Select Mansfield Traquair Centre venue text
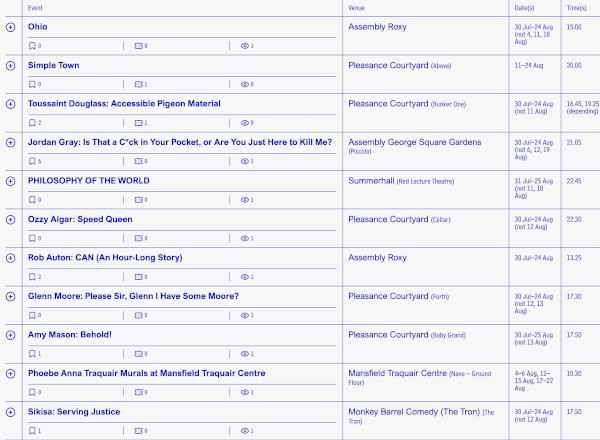The width and height of the screenshot is (600, 440). 398,373
